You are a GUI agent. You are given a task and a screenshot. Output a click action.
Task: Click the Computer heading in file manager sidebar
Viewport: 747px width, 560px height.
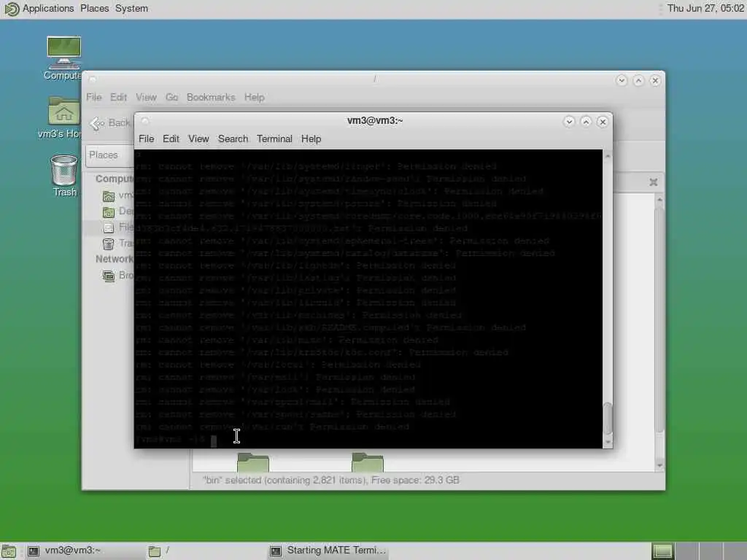(x=115, y=179)
